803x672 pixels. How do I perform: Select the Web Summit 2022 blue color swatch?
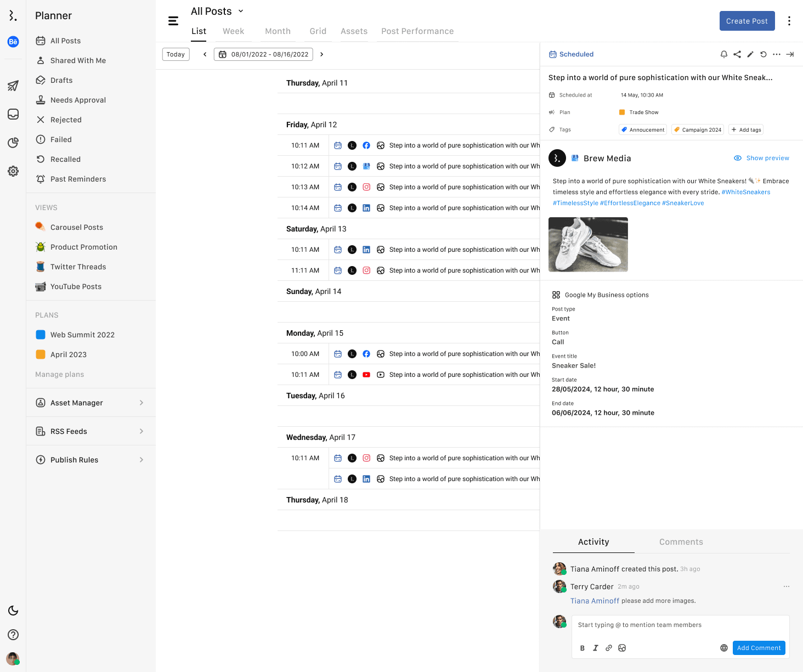(x=41, y=335)
